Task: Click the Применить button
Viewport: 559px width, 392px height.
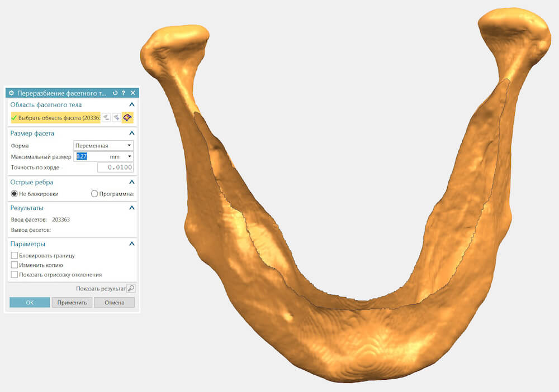Action: [x=72, y=302]
